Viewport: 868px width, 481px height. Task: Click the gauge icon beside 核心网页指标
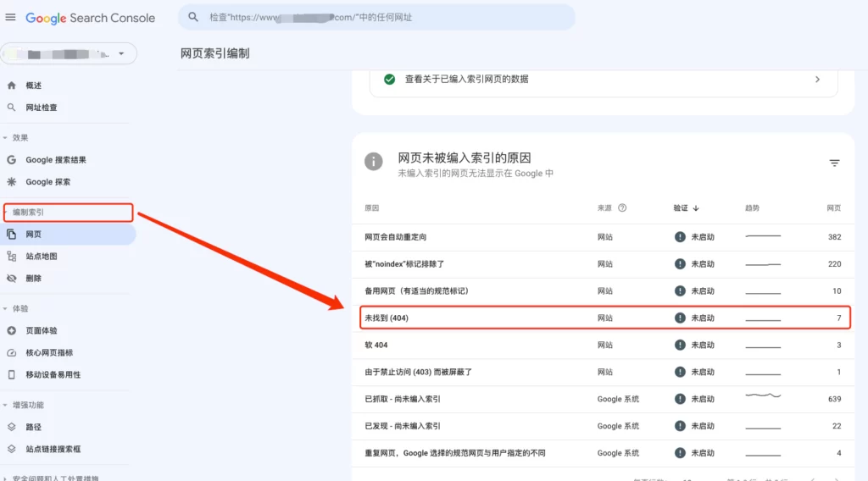12,353
